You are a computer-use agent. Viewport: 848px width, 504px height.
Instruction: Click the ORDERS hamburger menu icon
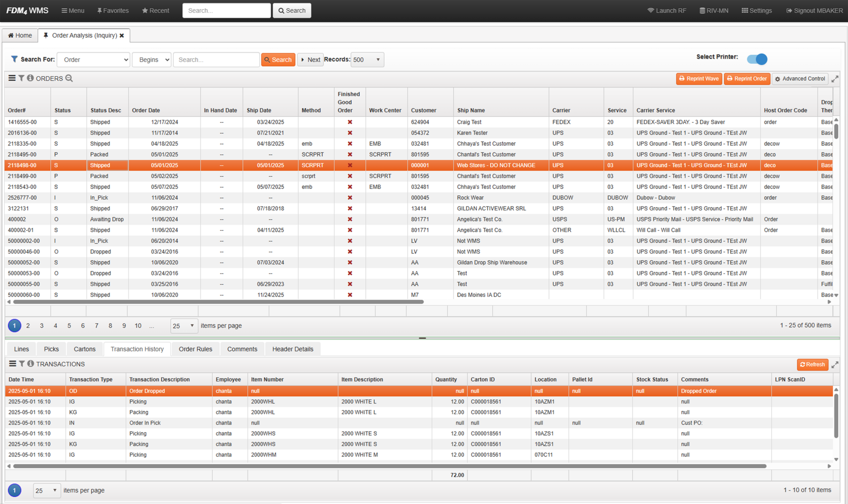[x=12, y=78]
